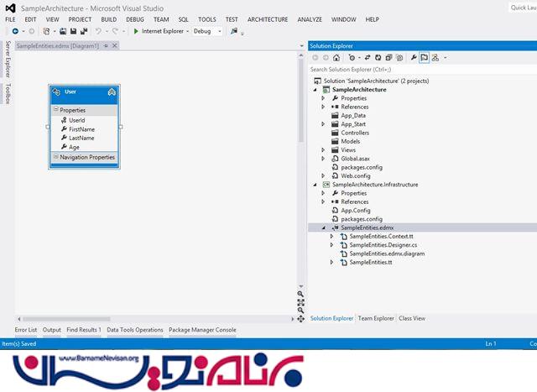This screenshot has height=392, width=537.
Task: Select the UserId property in User entity
Action: (x=76, y=120)
